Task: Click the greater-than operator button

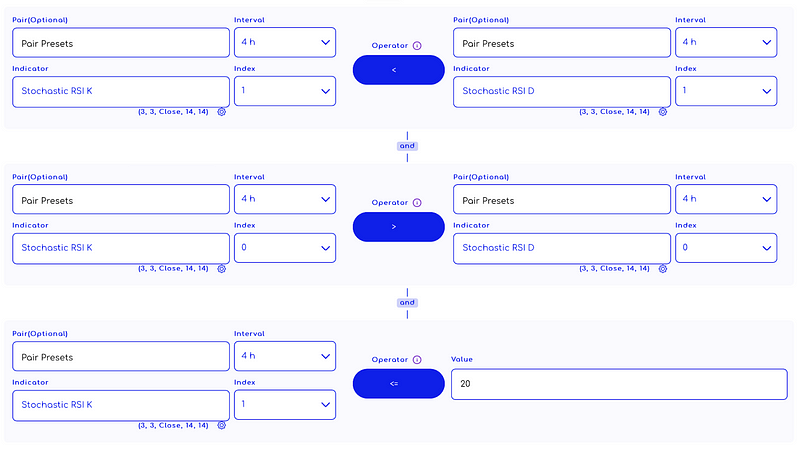Action: point(398,227)
